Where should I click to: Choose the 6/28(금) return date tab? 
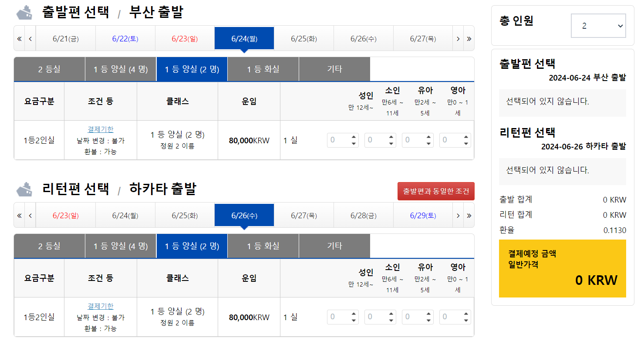tap(364, 215)
